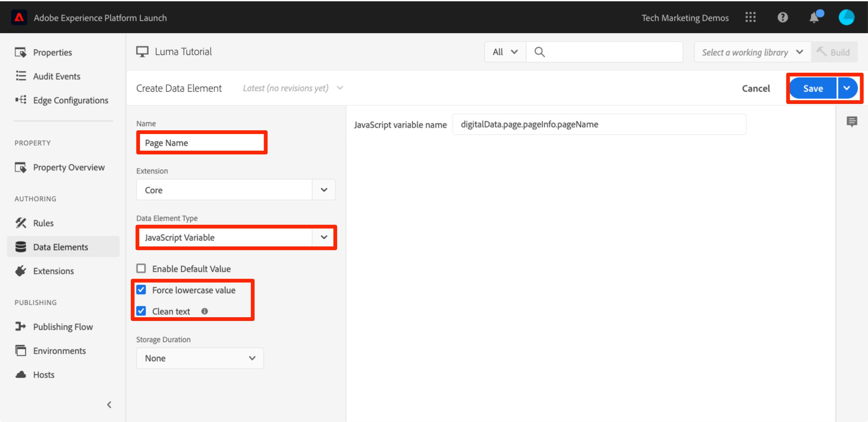Image resolution: width=868 pixels, height=422 pixels.
Task: Click the JavaScript variable name field
Action: pos(599,124)
